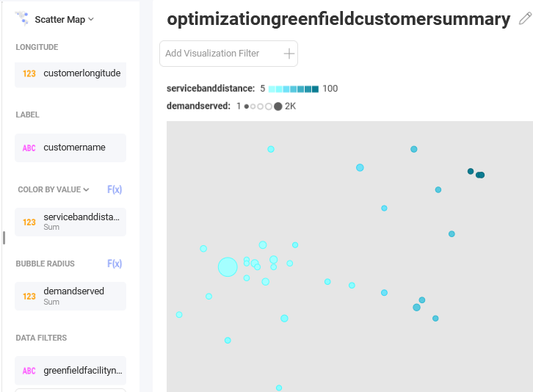Open the F(x) for Color By Value
Image resolution: width=533 pixels, height=392 pixels.
click(x=115, y=189)
